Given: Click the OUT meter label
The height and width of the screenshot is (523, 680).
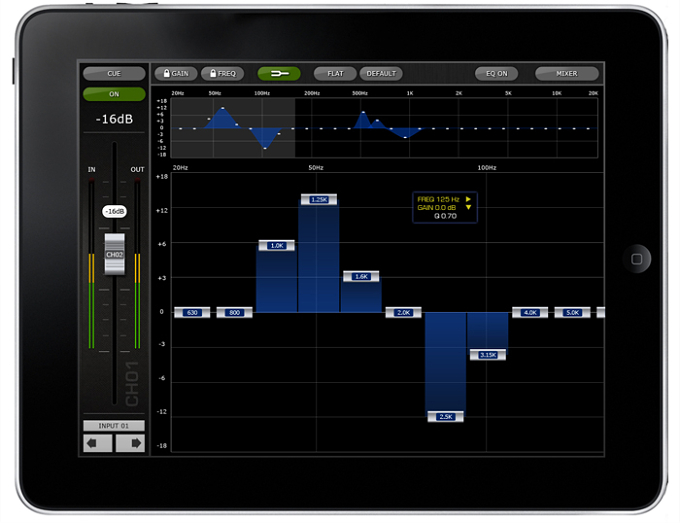Looking at the screenshot, I should click(x=137, y=169).
